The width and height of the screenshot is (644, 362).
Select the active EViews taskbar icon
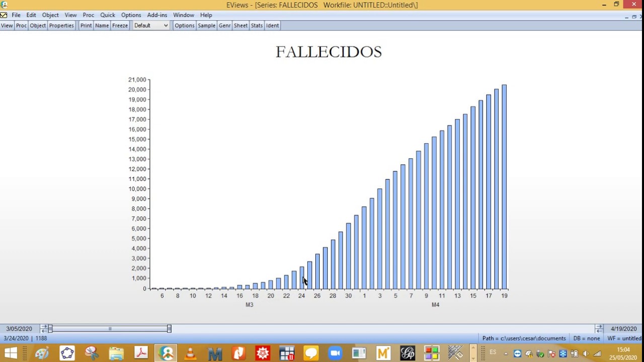click(x=166, y=353)
